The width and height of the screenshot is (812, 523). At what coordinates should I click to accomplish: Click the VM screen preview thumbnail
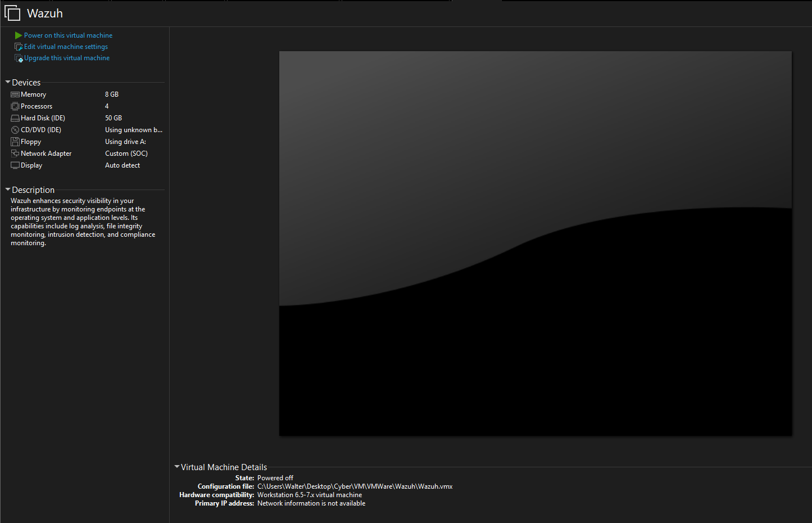point(535,243)
